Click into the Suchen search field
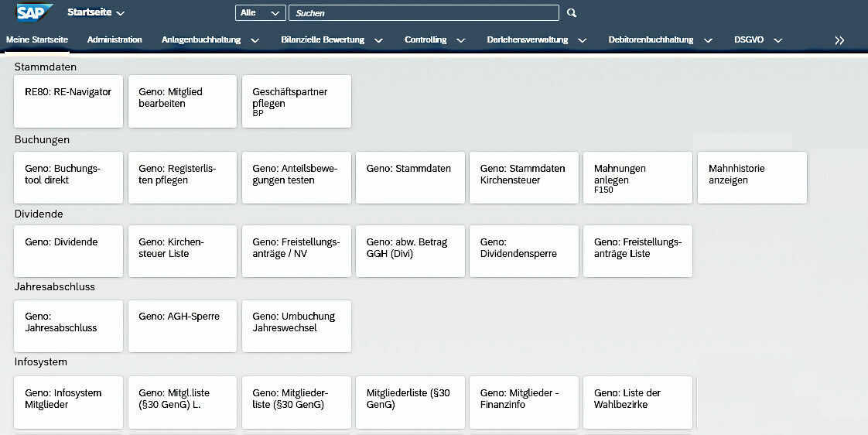The width and height of the screenshot is (868, 435). pos(423,13)
